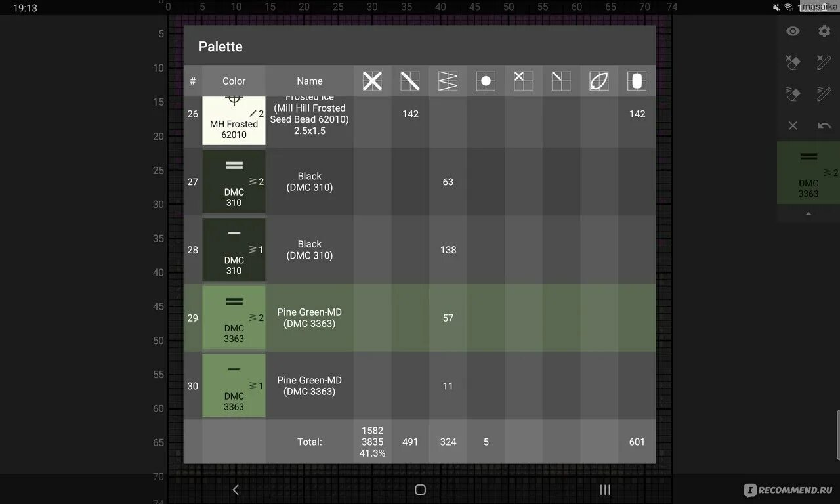This screenshot has width=840, height=504.
Task: Click Pine Green-MD name in row 29
Action: tap(310, 318)
